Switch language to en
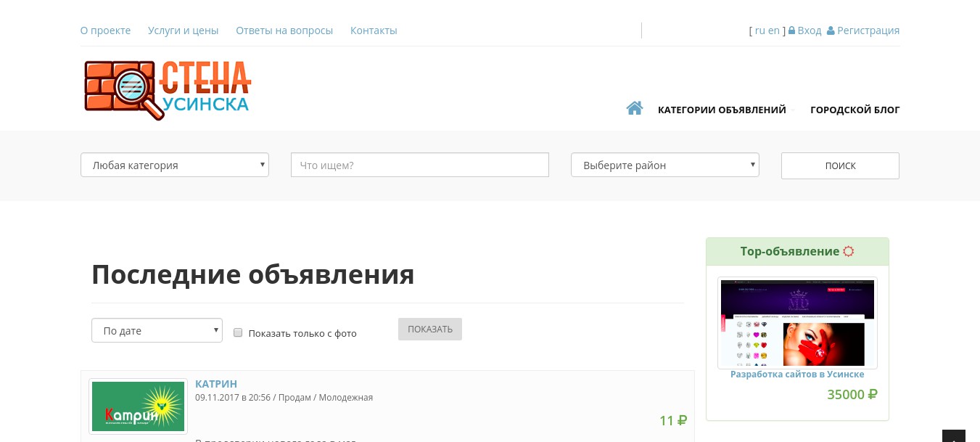 tap(774, 30)
